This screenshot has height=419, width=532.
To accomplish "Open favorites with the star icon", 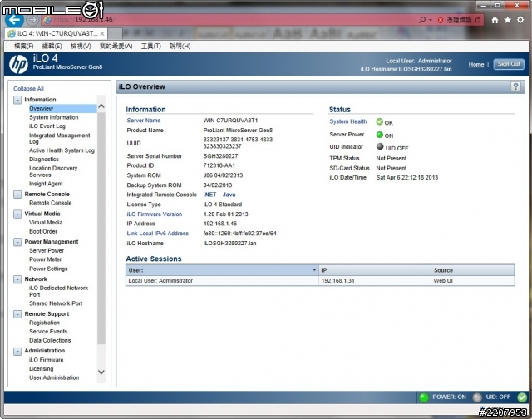I will 508,20.
